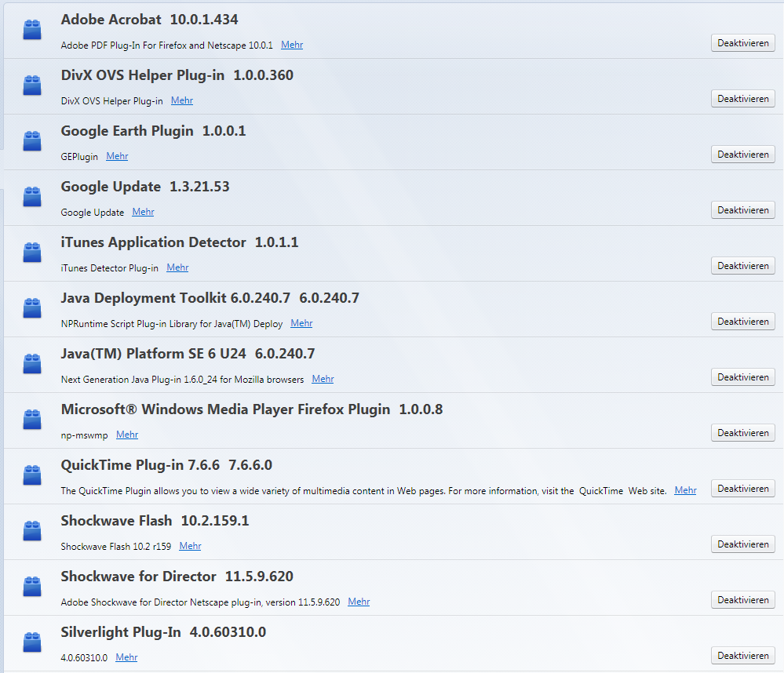Open Mehr link next to 4.0.60310.0
The height and width of the screenshot is (673, 784).
point(126,657)
